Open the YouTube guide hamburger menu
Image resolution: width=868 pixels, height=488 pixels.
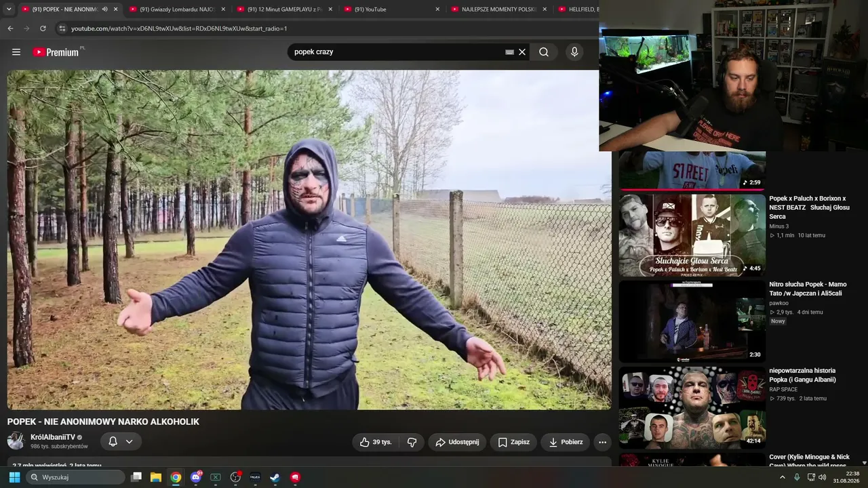(x=16, y=52)
